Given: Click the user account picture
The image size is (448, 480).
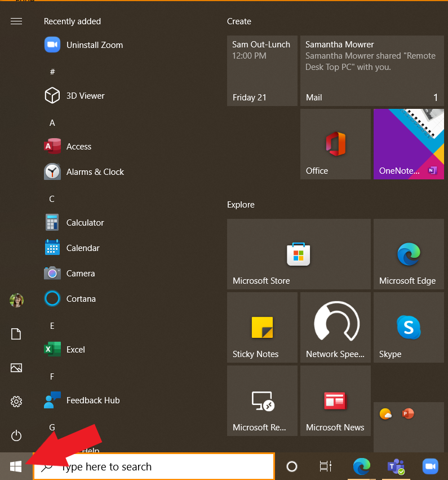Looking at the screenshot, I should (16, 300).
